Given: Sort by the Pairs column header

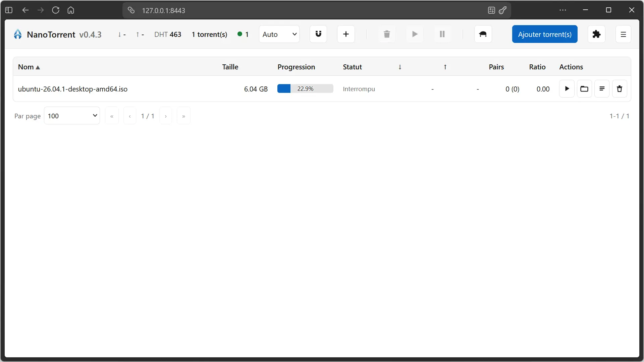Looking at the screenshot, I should (x=496, y=67).
